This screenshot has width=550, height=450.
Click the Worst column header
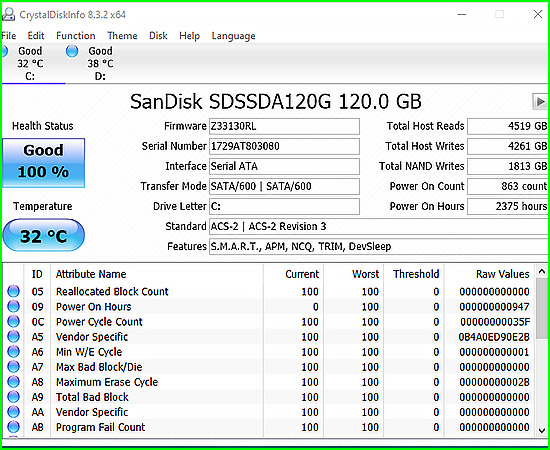pyautogui.click(x=354, y=274)
